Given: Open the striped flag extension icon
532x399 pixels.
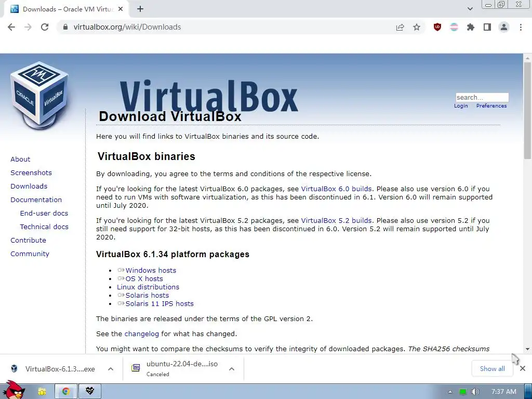Looking at the screenshot, I should (x=454, y=27).
